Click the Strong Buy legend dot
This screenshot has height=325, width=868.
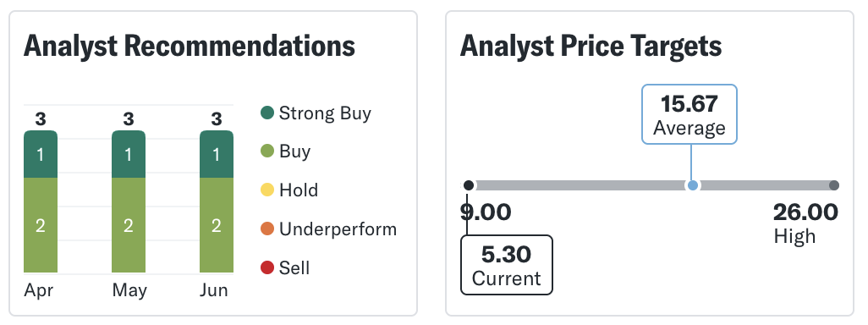[x=267, y=113]
